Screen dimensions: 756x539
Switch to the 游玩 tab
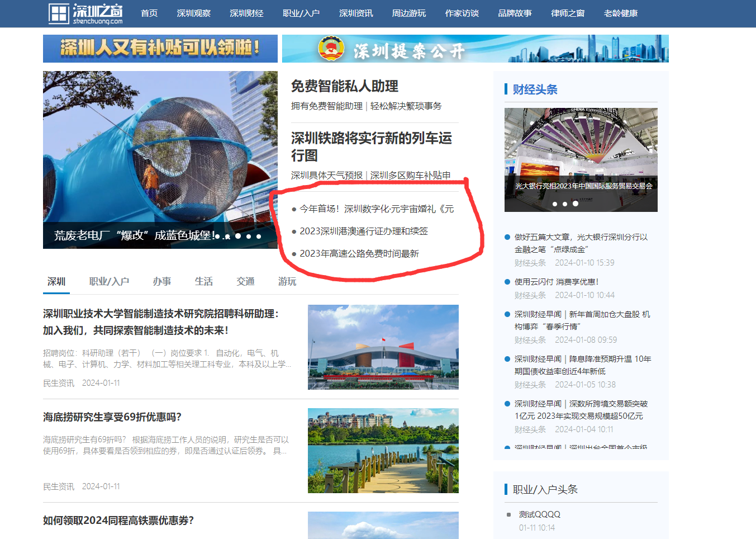point(287,281)
